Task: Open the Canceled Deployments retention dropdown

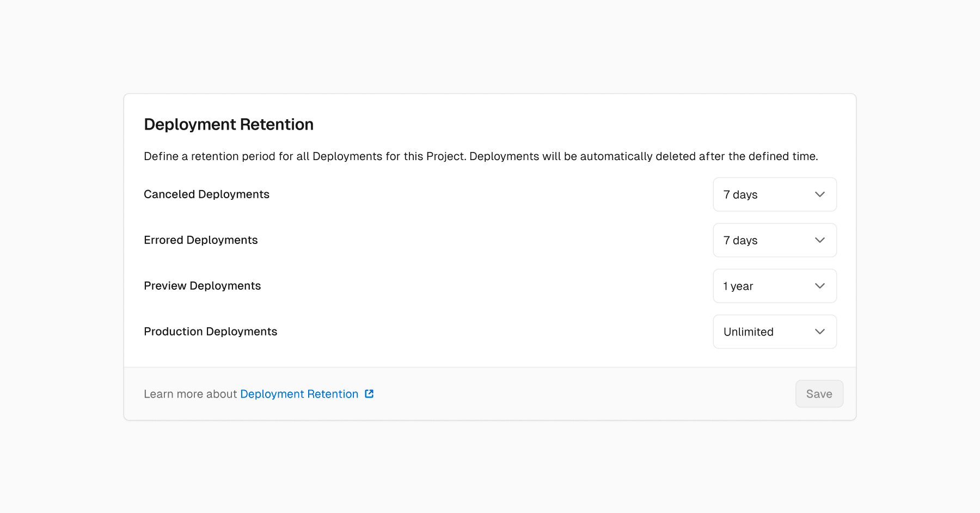Action: [x=775, y=194]
